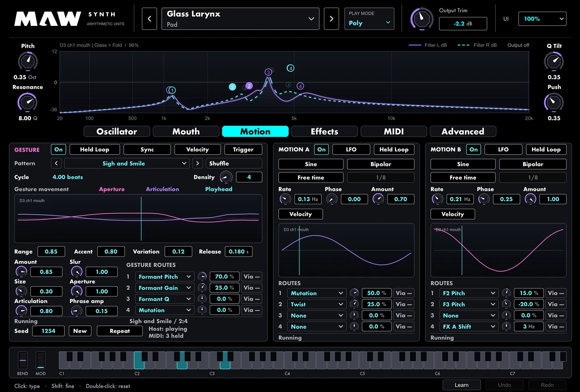Click the Q Tilt knob
Image resolution: width=580 pixels, height=392 pixels.
coord(554,61)
